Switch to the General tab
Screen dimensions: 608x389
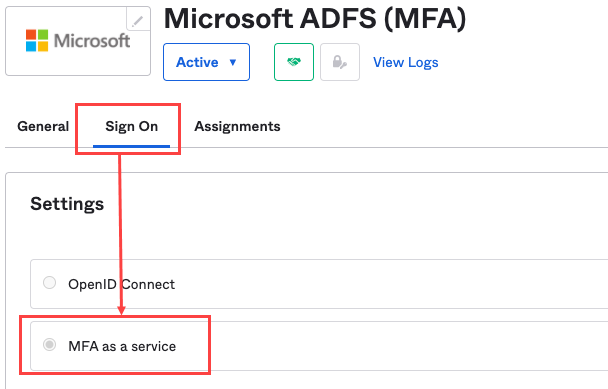43,126
